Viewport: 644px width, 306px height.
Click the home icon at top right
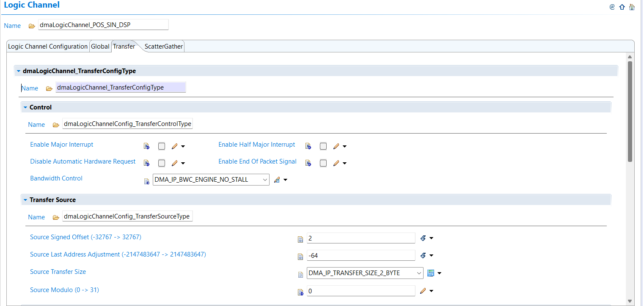point(632,7)
